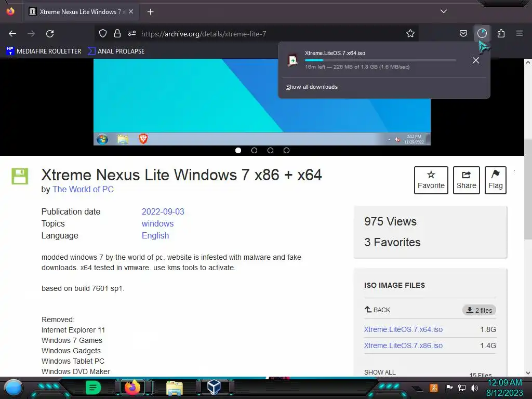Viewport: 532px width, 399px height.
Task: Open the network tray icon
Action: 461,388
